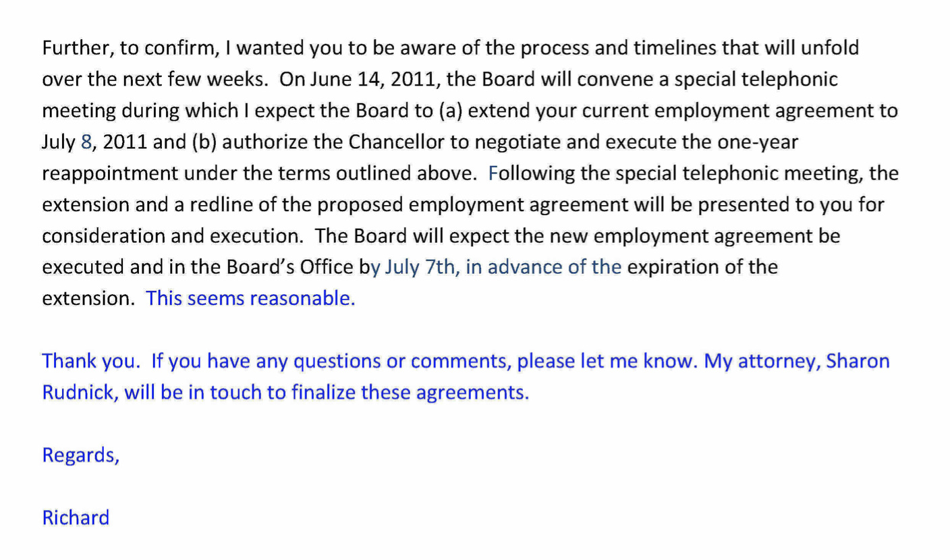Click the signature 'Richard'
This screenshot has height=560, width=950.
(x=76, y=517)
